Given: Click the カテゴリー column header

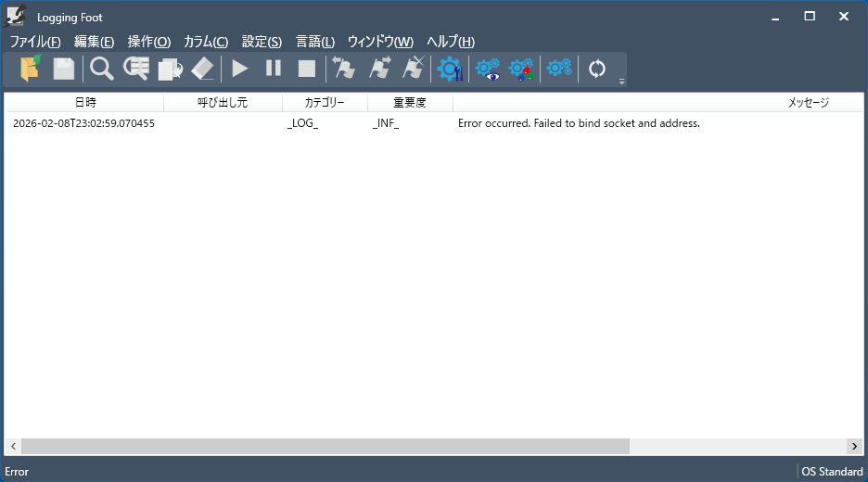Looking at the screenshot, I should click(x=325, y=102).
